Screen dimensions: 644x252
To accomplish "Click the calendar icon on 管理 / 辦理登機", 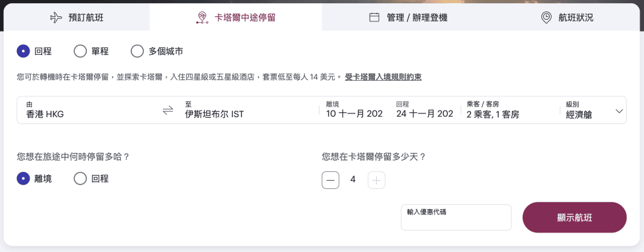I will [x=374, y=18].
